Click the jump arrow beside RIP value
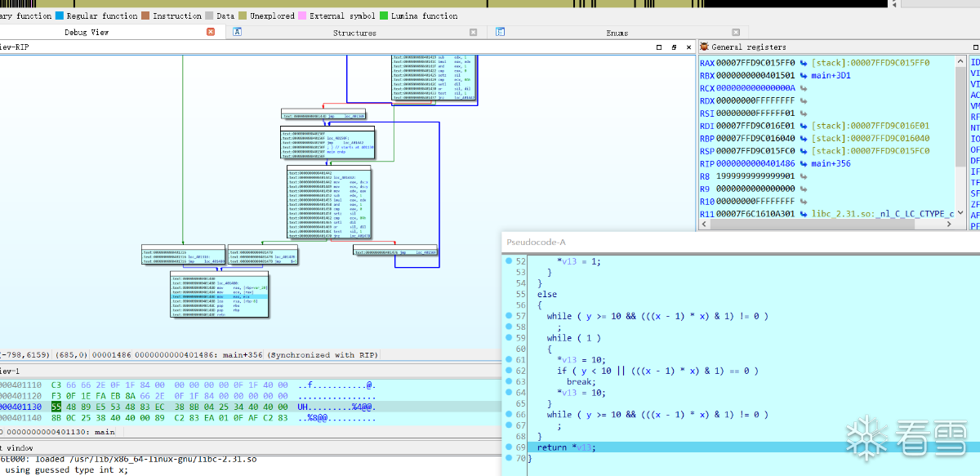 [804, 164]
